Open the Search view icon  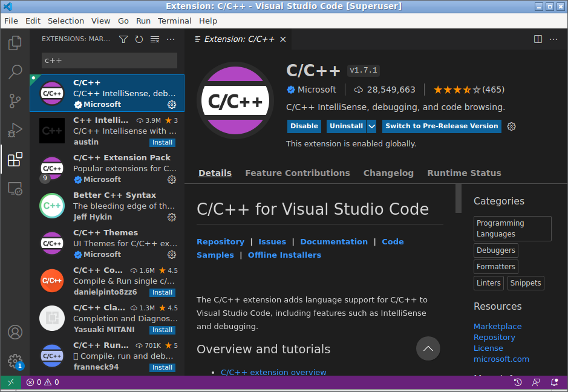coord(15,72)
